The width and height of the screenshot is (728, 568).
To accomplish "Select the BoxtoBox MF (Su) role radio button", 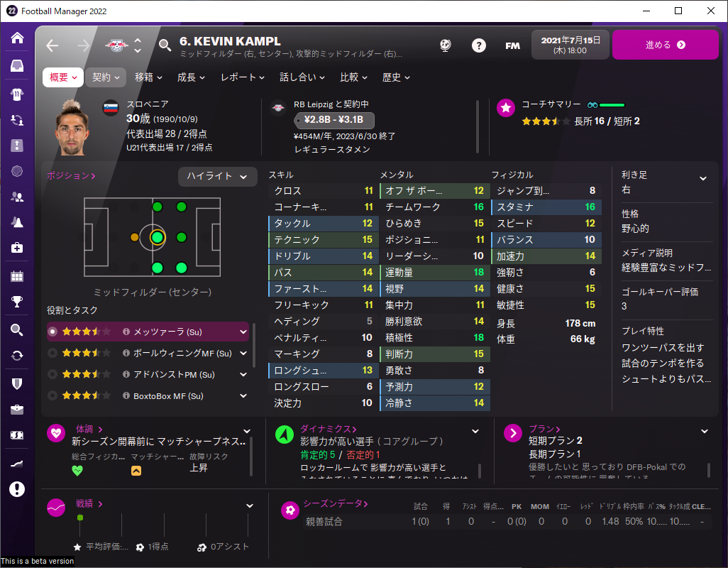I will pos(53,395).
